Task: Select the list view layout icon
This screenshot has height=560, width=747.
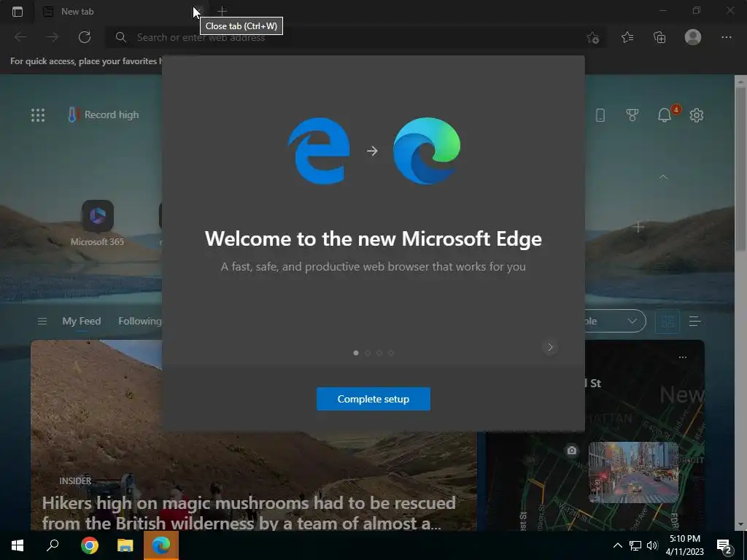Action: tap(694, 322)
